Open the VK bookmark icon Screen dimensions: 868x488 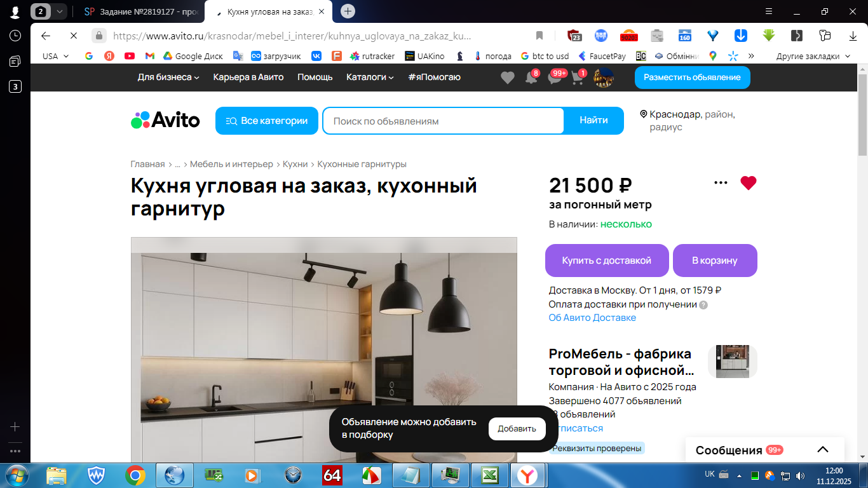click(x=316, y=56)
